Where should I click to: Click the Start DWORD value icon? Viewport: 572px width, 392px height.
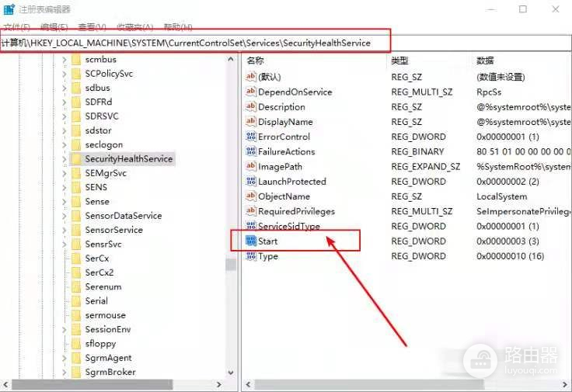(250, 241)
